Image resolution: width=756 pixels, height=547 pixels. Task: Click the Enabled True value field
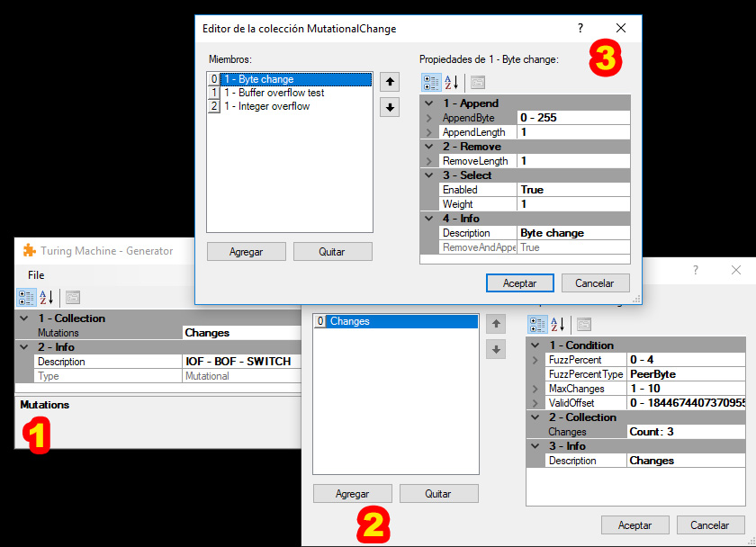pyautogui.click(x=573, y=190)
